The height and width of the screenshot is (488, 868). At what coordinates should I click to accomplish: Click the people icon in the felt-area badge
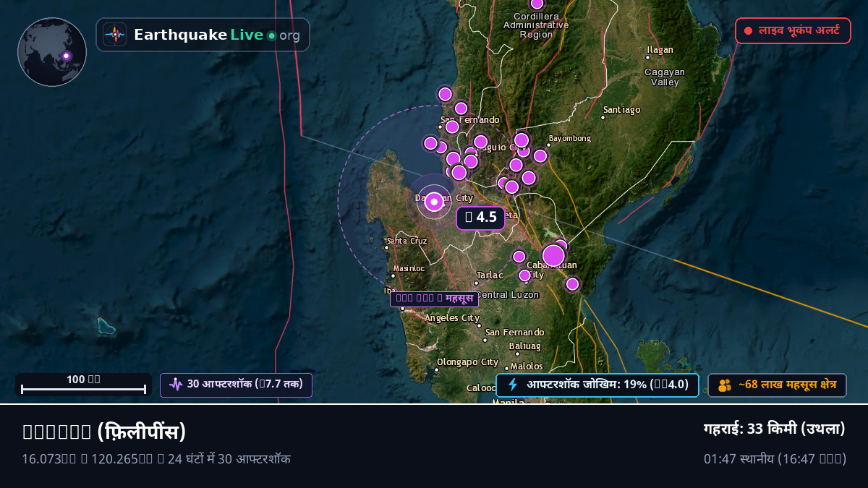click(x=724, y=385)
